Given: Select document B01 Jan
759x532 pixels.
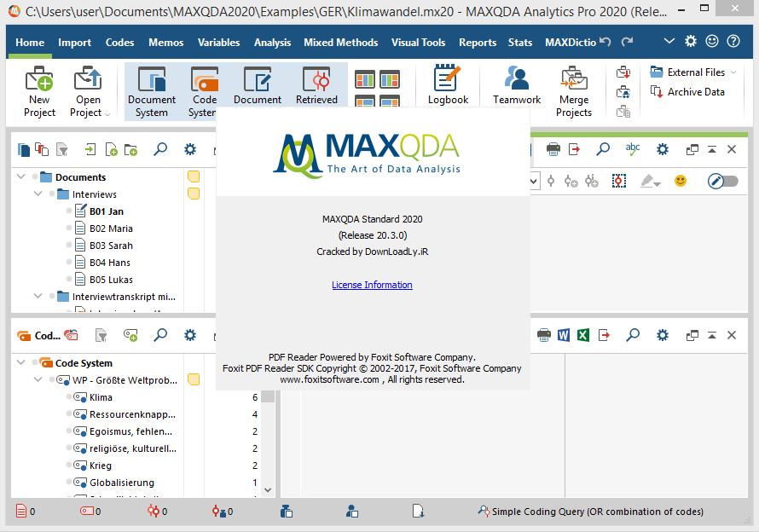Looking at the screenshot, I should (106, 211).
